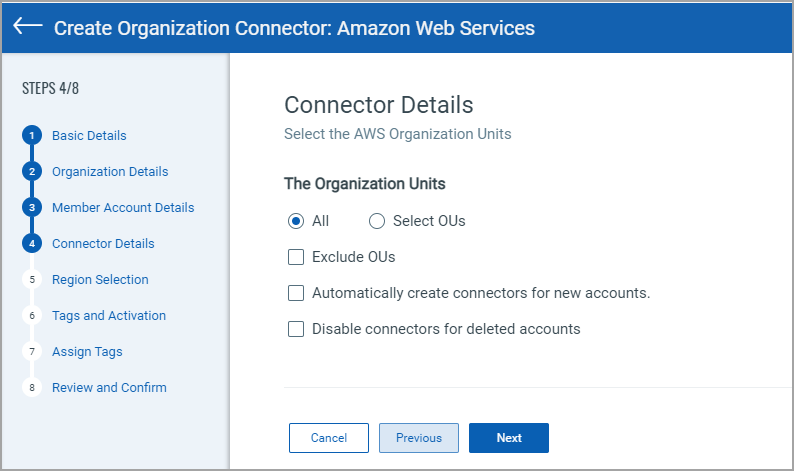Click step 8 circle icon
The image size is (794, 471).
[32, 388]
